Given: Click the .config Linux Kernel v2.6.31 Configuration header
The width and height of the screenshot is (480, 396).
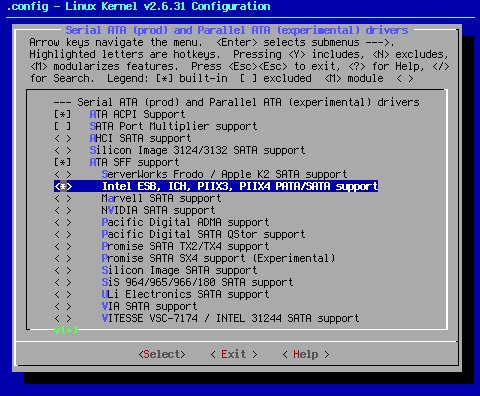Looking at the screenshot, I should tap(138, 6).
